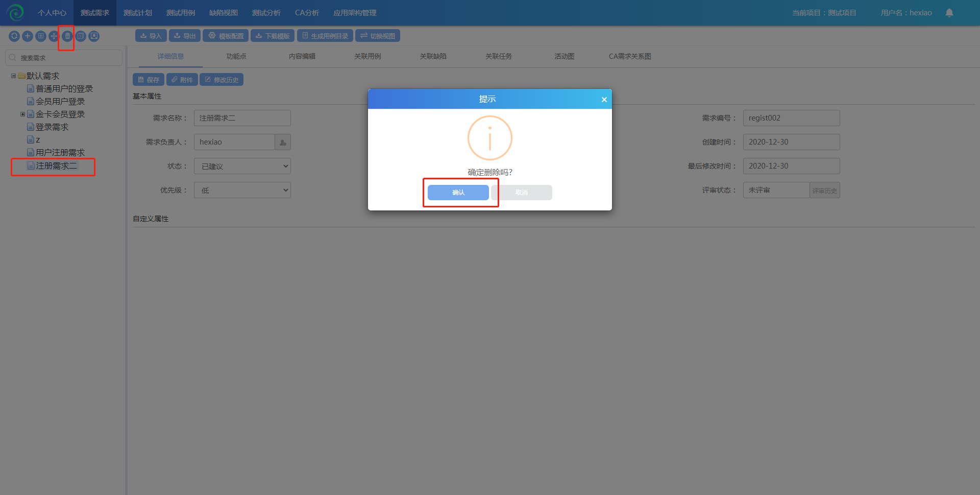Click the 评审历史 review history button

pos(825,191)
